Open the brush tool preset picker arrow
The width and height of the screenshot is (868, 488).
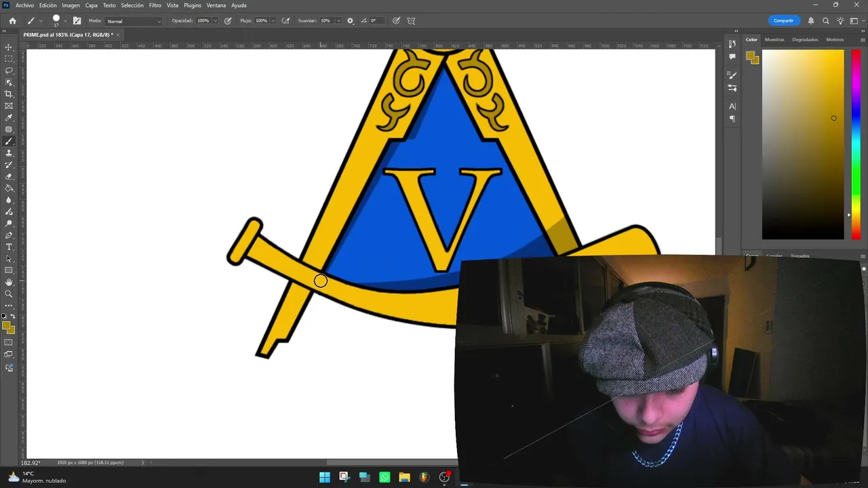pyautogui.click(x=40, y=21)
